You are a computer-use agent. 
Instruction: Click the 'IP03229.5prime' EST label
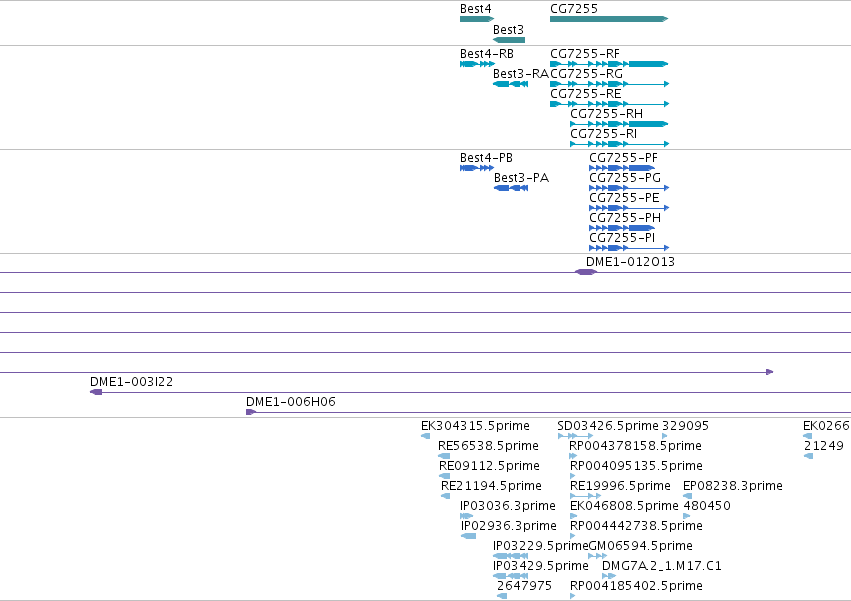(541, 546)
